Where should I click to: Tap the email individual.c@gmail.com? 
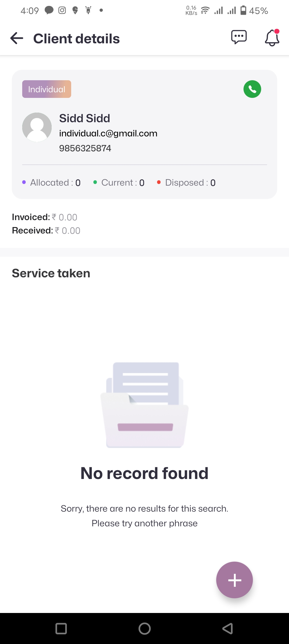108,133
